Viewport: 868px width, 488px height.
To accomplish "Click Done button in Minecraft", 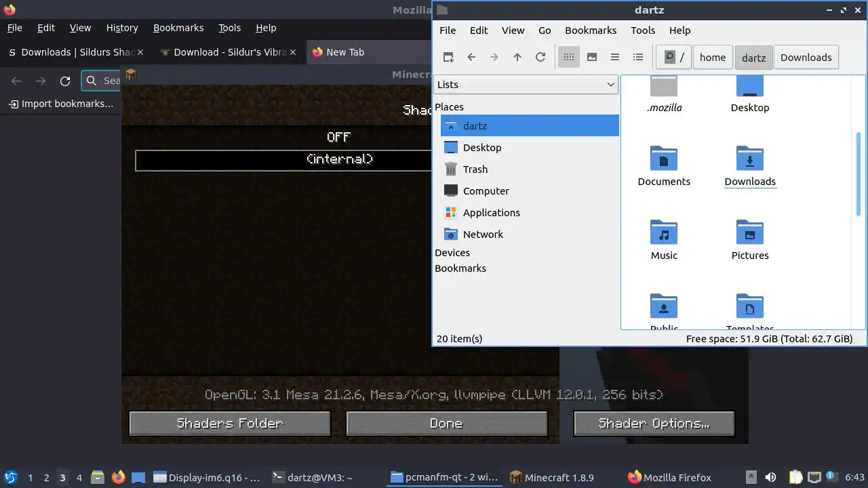I will tap(446, 424).
